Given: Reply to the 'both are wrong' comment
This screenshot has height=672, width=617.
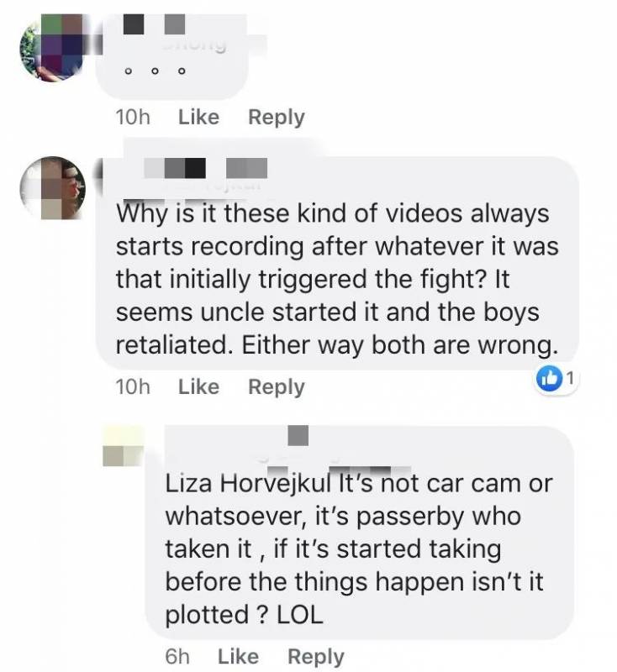Looking at the screenshot, I should coord(277,387).
